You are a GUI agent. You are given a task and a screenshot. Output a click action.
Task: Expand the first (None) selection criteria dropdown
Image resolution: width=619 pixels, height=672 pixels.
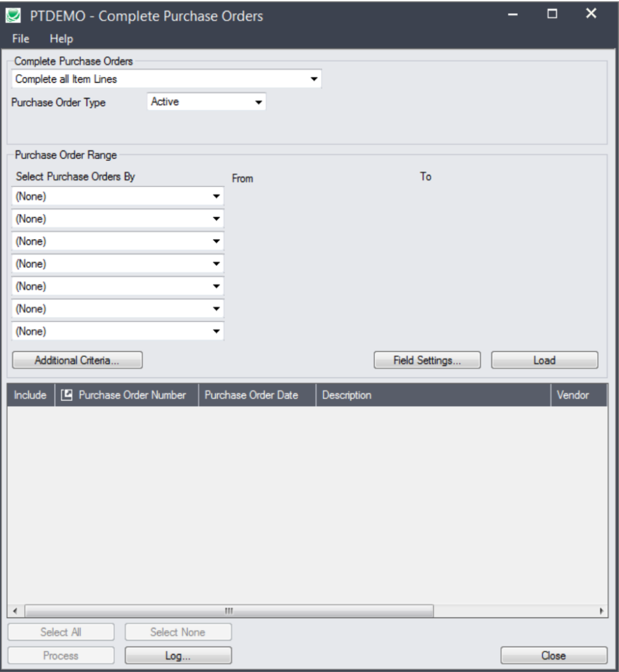pos(216,196)
